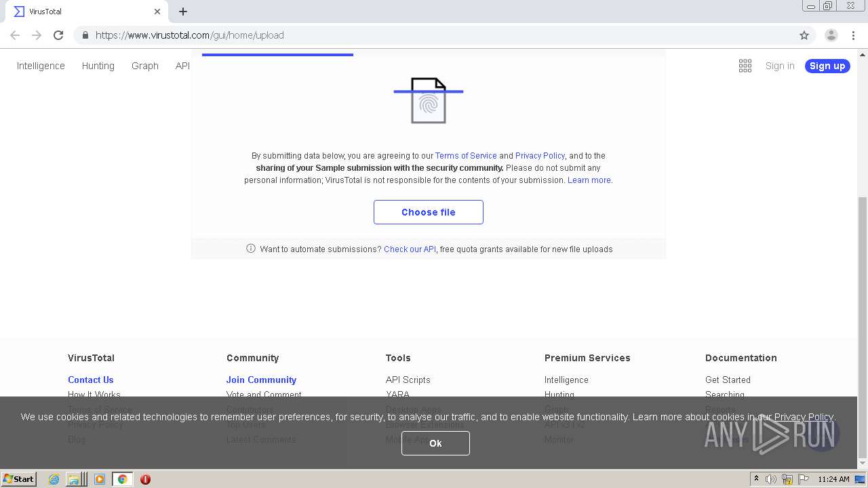Open File Explorer from the taskbar
The height and width of the screenshot is (488, 868).
(76, 479)
